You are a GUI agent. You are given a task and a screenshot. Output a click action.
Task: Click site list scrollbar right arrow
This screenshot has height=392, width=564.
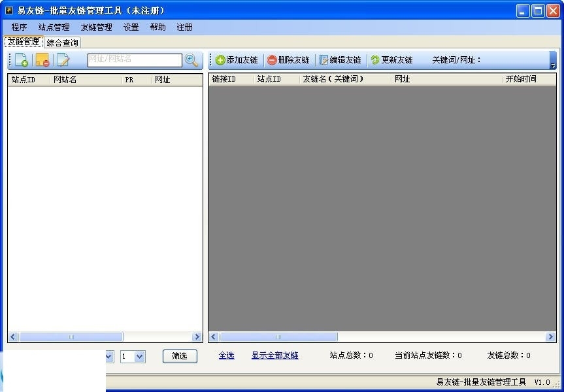coord(197,337)
